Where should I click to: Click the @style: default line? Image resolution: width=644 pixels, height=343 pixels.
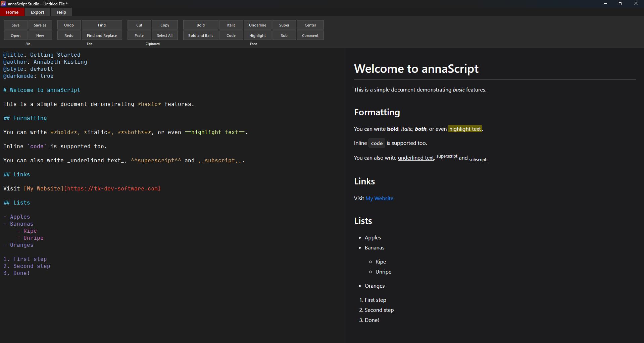[x=29, y=69]
